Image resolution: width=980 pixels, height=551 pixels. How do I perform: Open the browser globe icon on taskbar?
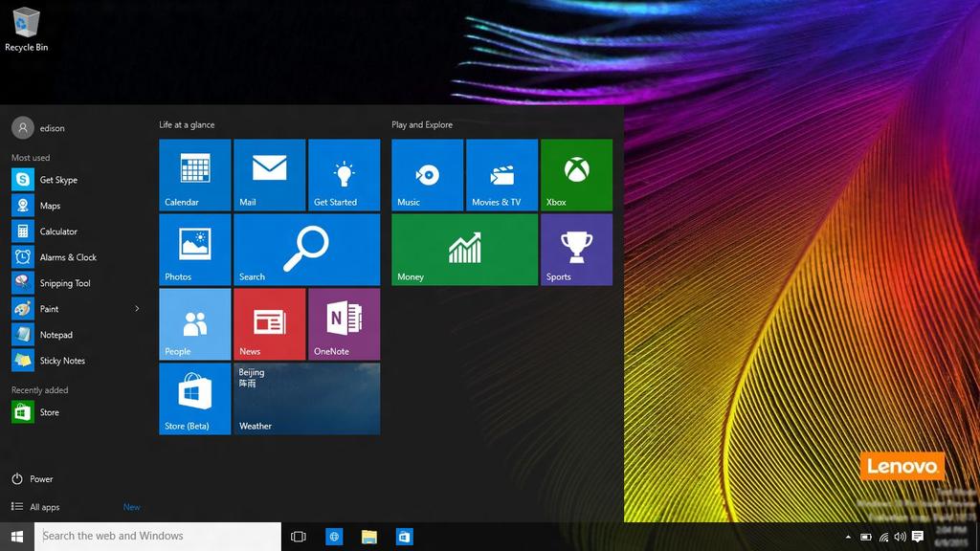334,537
